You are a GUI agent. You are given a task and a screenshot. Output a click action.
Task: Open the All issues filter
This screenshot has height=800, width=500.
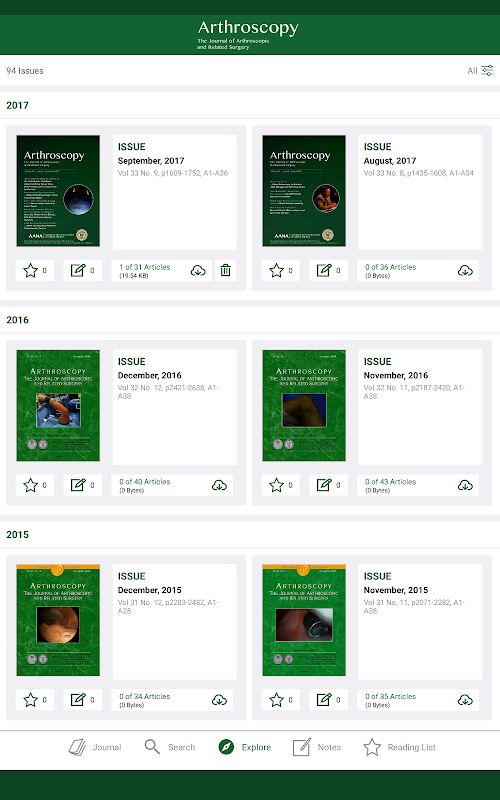(480, 70)
